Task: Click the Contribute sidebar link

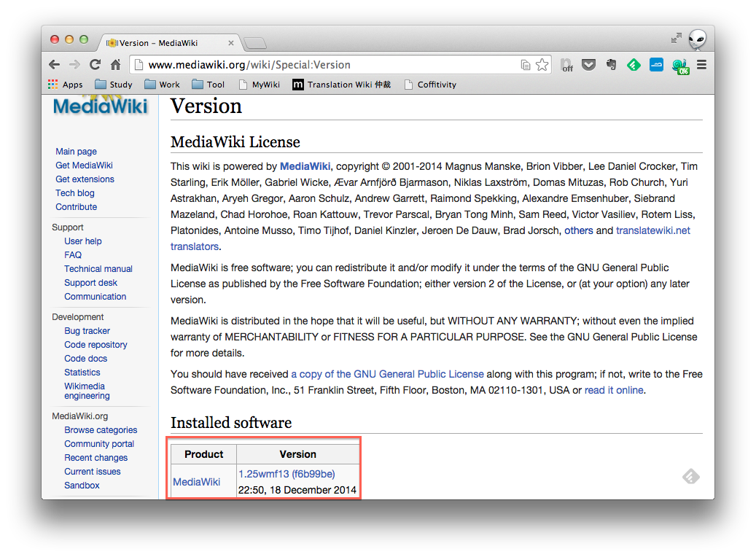Action: pyautogui.click(x=76, y=207)
